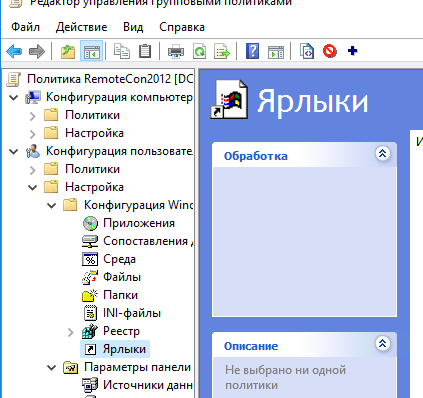Collapse the Описание section chevron
The height and width of the screenshot is (398, 423).
point(382,343)
